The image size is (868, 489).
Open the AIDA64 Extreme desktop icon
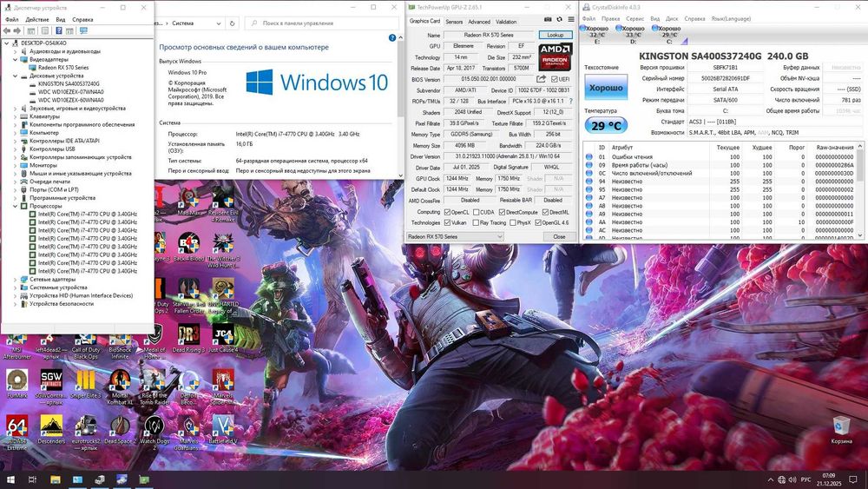point(17,433)
